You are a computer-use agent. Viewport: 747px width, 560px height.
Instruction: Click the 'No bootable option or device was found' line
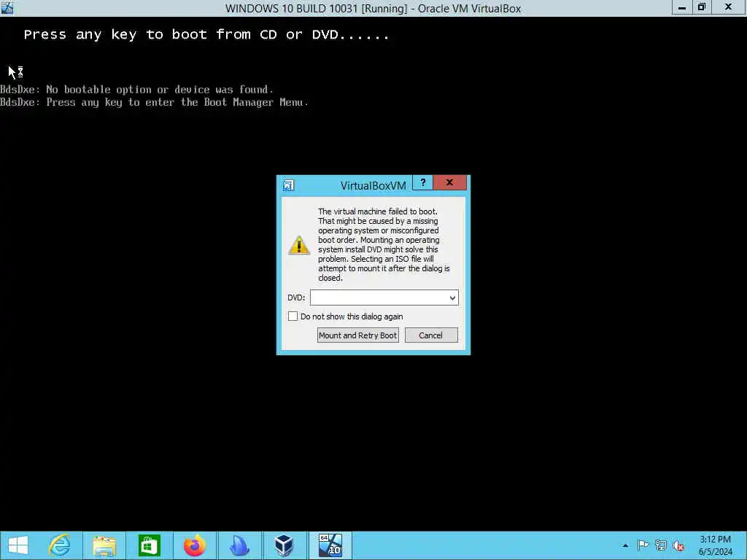pyautogui.click(x=136, y=90)
